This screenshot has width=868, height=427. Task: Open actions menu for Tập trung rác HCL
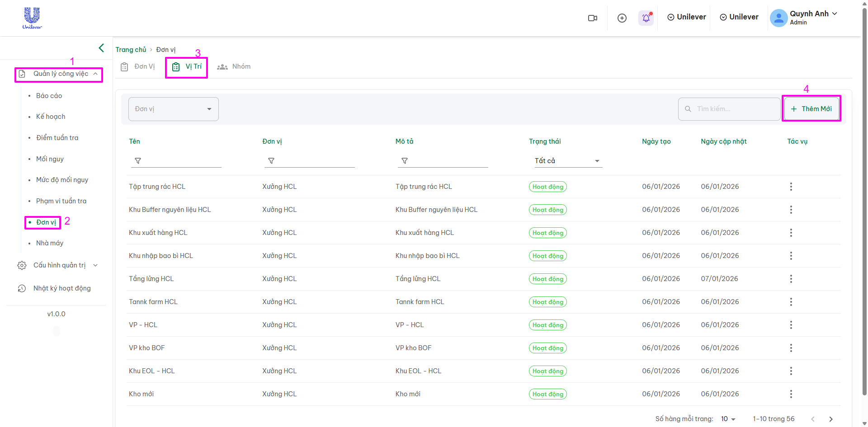tap(791, 187)
